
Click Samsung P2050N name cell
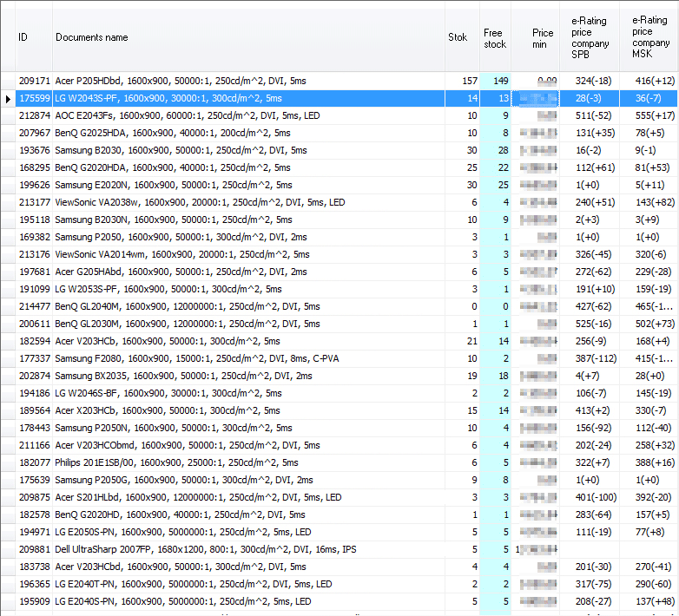pos(248,428)
